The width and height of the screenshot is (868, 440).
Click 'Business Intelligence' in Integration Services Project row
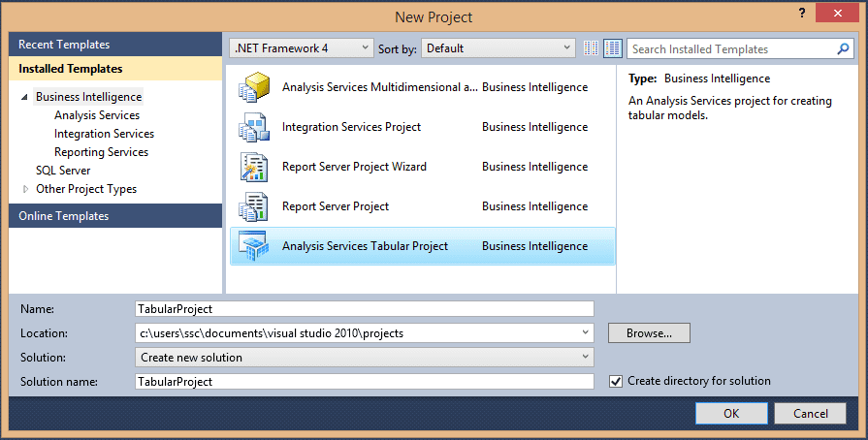coord(534,127)
